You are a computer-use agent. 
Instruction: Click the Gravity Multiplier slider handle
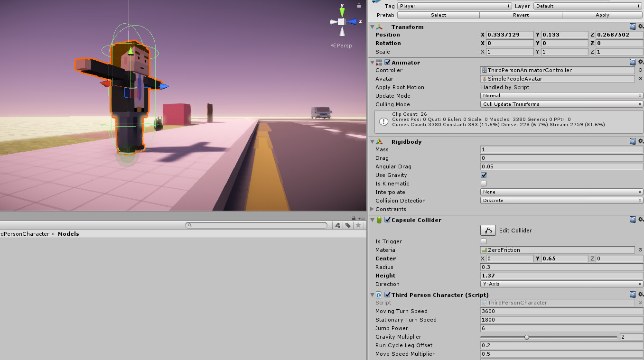tap(526, 337)
